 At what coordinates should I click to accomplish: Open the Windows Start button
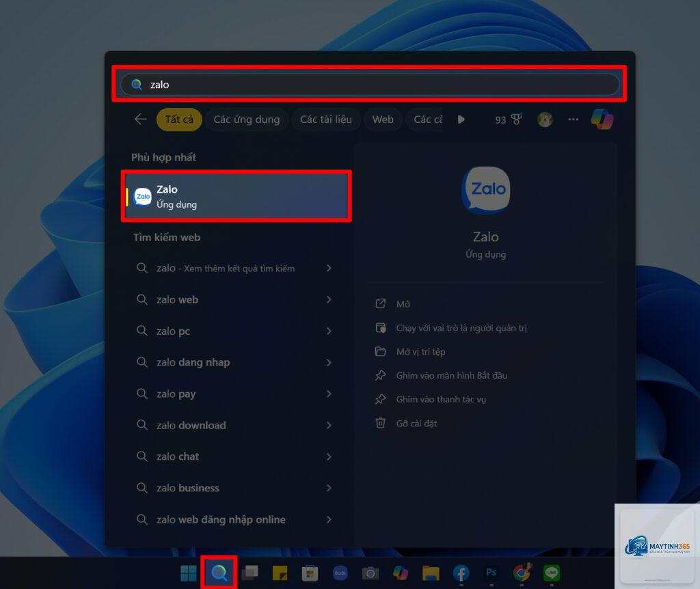pos(189,573)
